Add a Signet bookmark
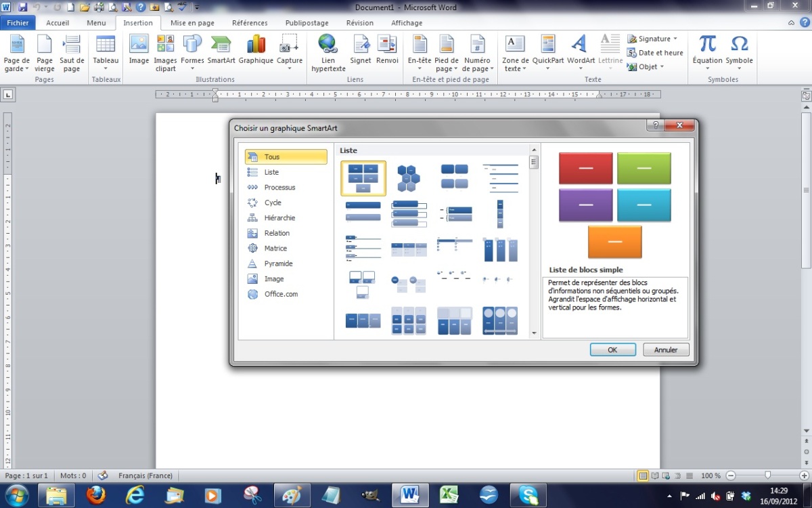Screen dimensions: 812x508 pos(361,50)
